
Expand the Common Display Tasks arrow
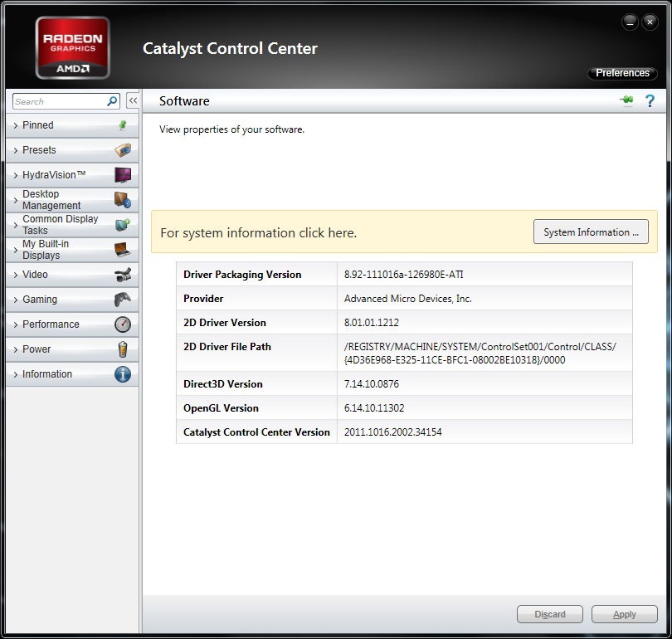16,225
